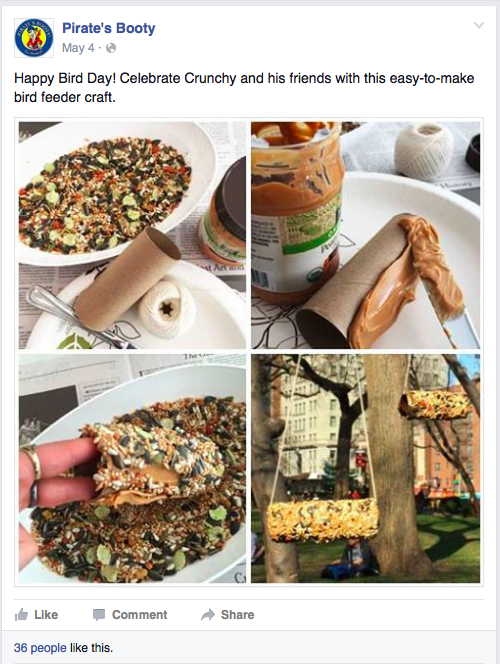The image size is (500, 664).
Task: Click the Pirate's Booty profile picture
Action: 34,38
